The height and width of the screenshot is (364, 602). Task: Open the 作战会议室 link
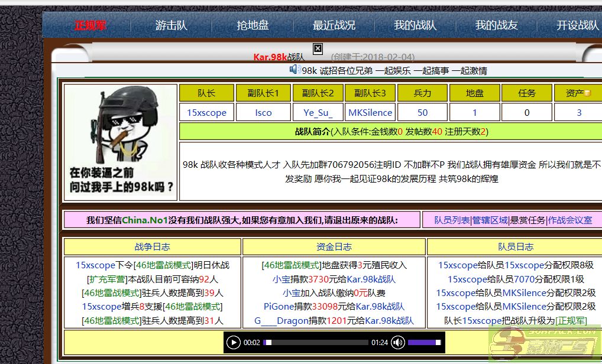pyautogui.click(x=569, y=220)
